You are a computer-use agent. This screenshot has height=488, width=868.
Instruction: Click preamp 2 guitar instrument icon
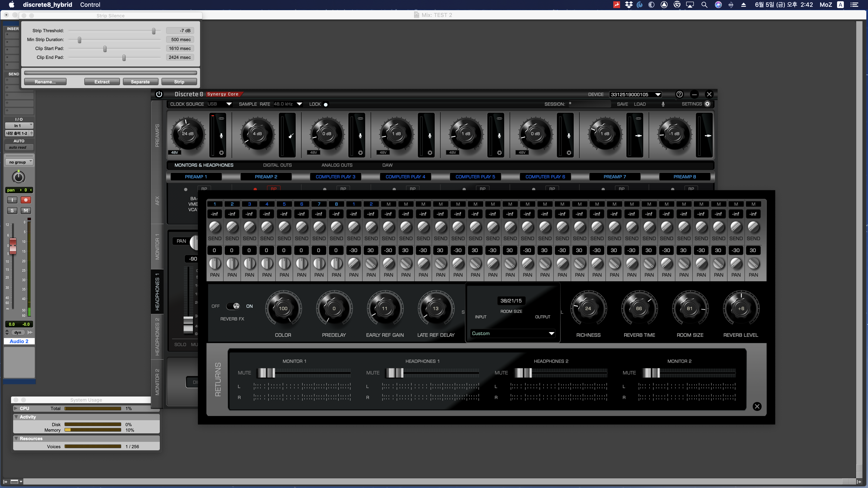click(x=291, y=136)
